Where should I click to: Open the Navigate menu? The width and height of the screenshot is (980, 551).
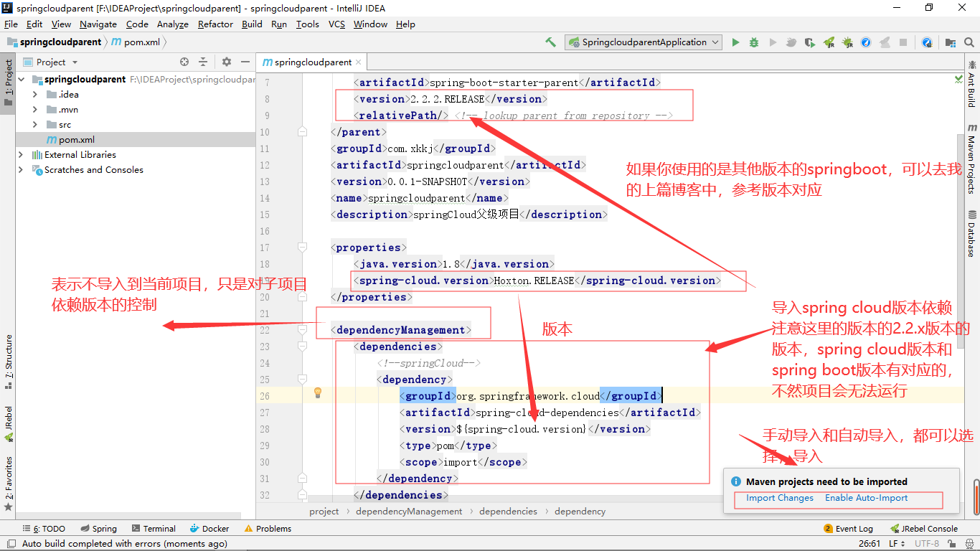[98, 24]
